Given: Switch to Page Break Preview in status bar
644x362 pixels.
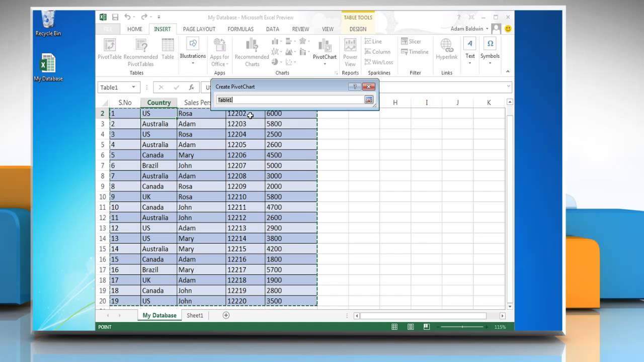Looking at the screenshot, I should 427,327.
